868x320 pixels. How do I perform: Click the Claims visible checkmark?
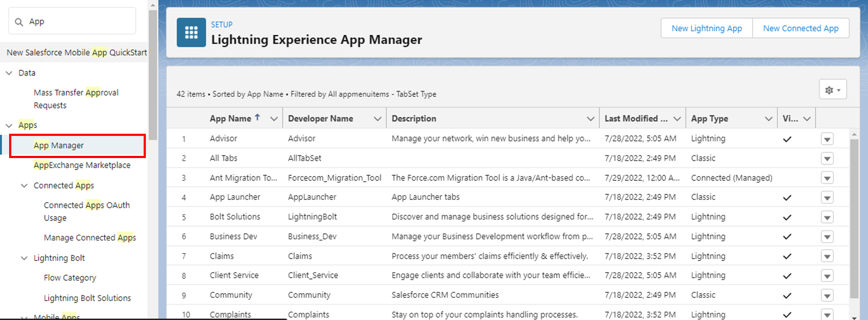click(x=787, y=256)
